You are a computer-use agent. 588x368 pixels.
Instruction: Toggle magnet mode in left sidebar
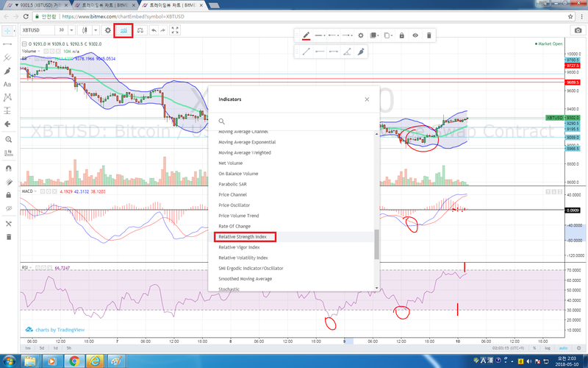[8, 169]
